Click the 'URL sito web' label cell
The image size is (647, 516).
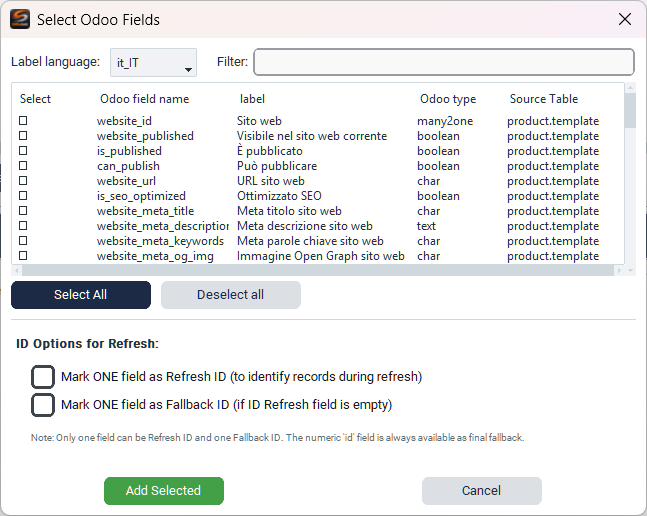click(x=271, y=181)
